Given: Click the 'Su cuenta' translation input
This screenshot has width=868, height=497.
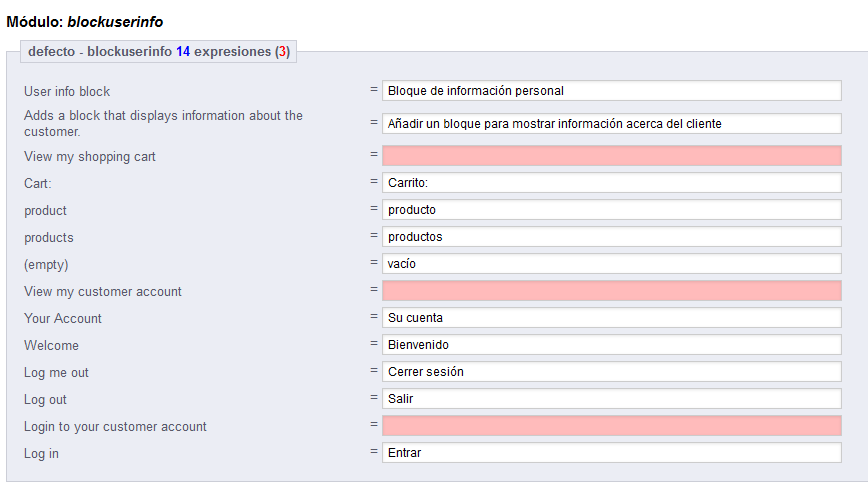Looking at the screenshot, I should pos(611,318).
